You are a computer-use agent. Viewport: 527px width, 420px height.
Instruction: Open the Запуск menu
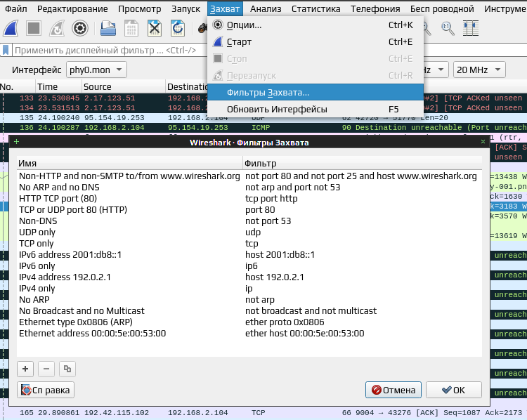point(186,8)
